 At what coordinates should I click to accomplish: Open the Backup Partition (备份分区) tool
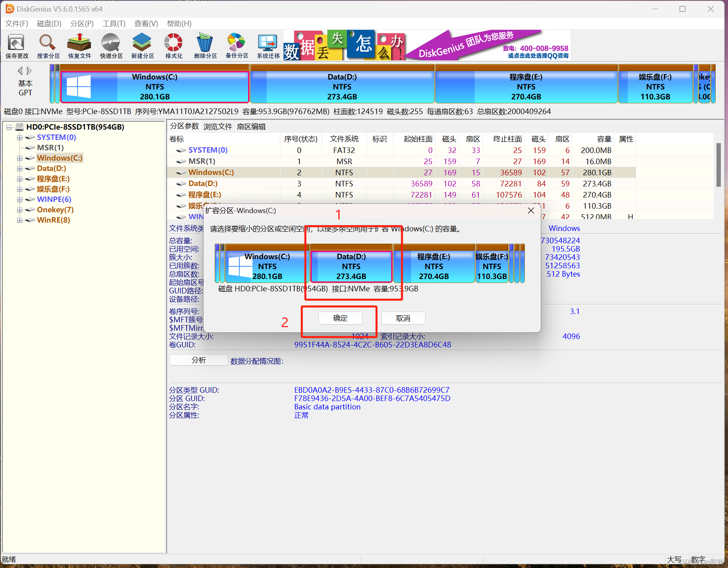pyautogui.click(x=237, y=46)
